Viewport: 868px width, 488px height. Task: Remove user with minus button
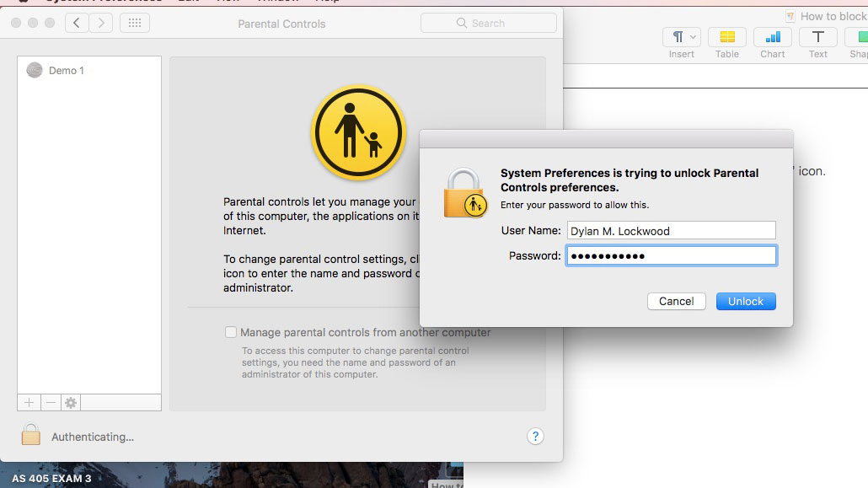coord(51,403)
